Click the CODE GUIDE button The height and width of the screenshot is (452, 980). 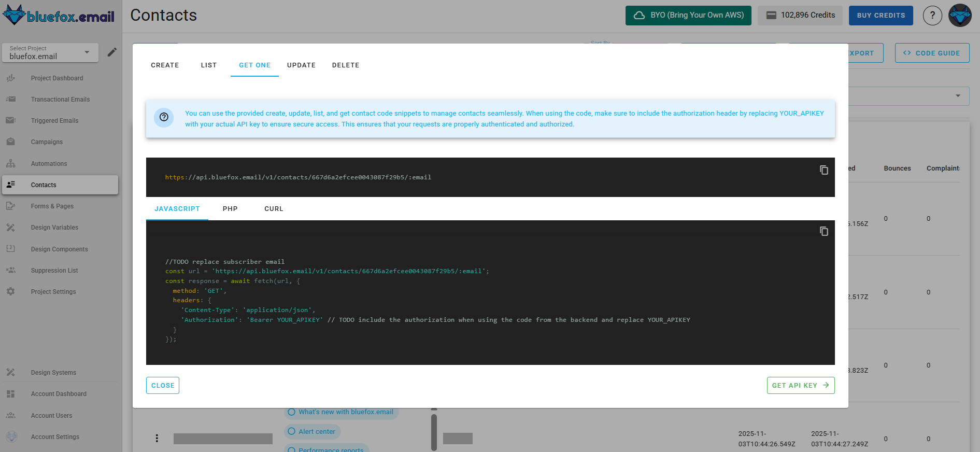tap(932, 53)
